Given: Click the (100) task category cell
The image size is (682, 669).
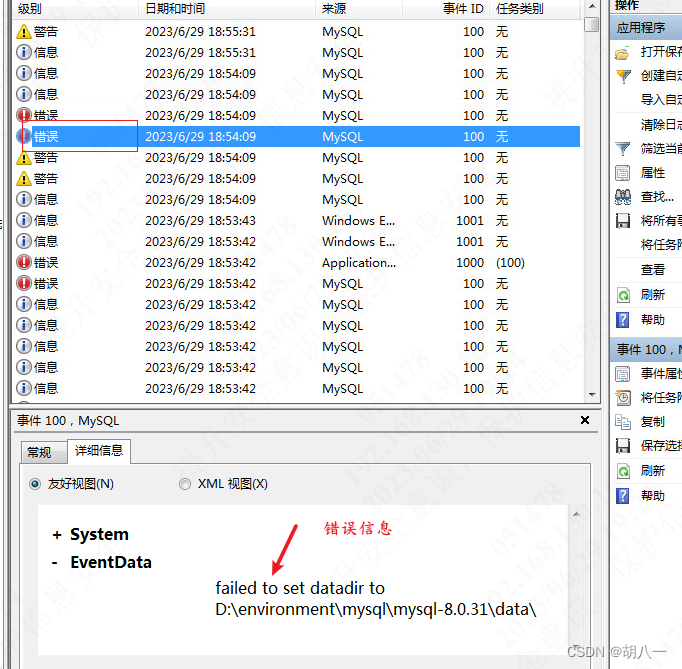Looking at the screenshot, I should 510,263.
